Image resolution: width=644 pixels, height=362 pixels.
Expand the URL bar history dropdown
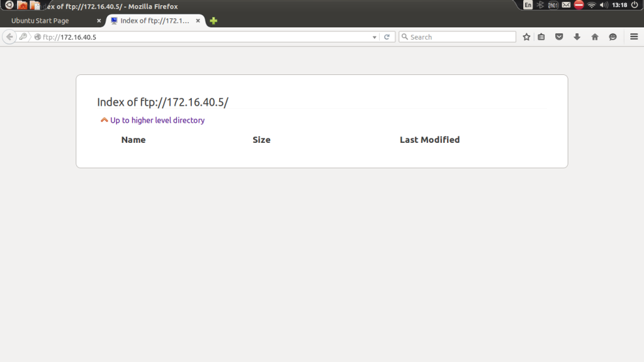[x=375, y=37]
